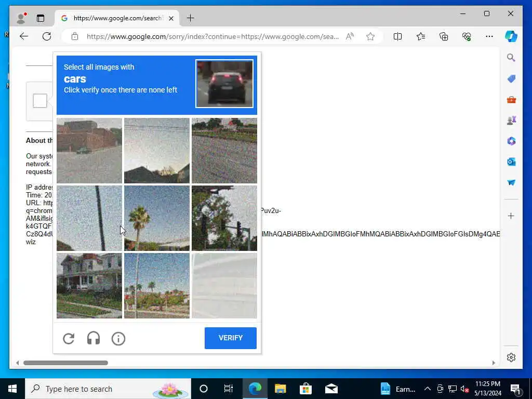This screenshot has height=399, width=532.
Task: Tick the I'm not a robot checkbox
Action: click(39, 101)
